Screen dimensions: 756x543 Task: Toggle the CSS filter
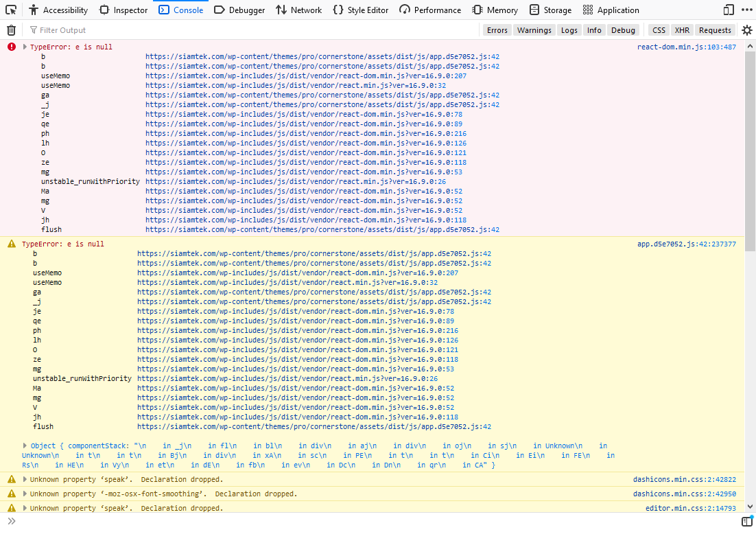[x=659, y=30]
